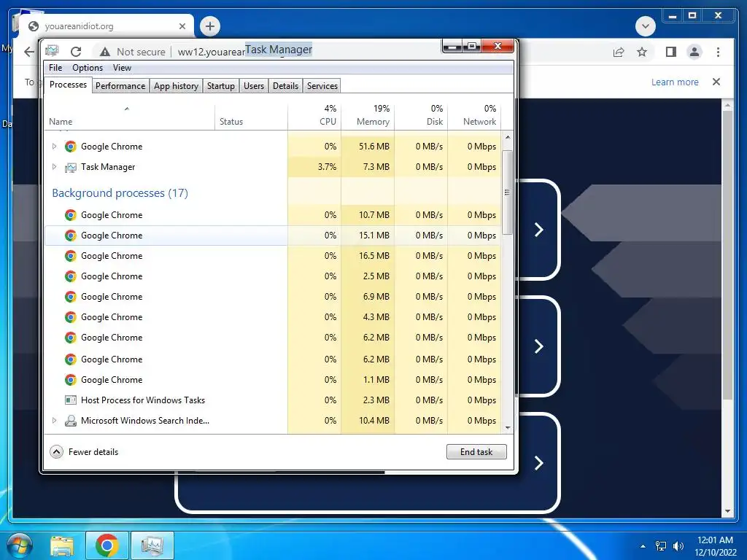The width and height of the screenshot is (747, 560).
Task: Click the Chrome icon in the 6.9 MB row
Action: tap(71, 297)
